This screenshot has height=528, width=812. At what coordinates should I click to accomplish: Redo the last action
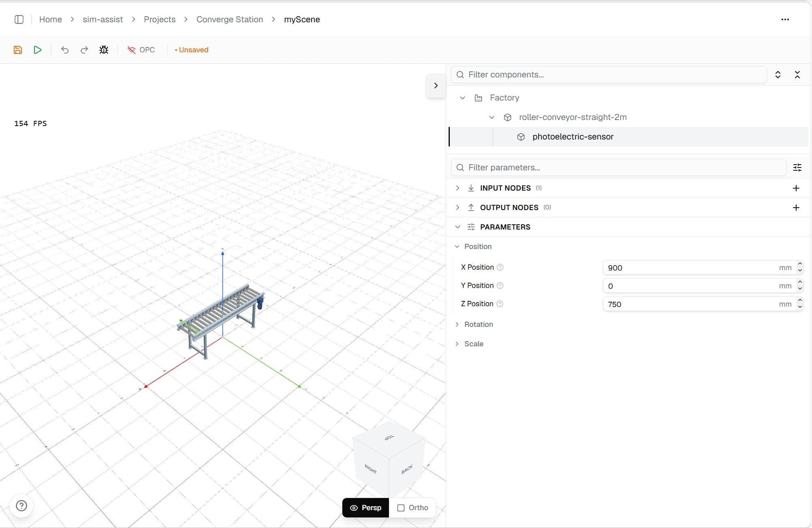coord(84,49)
